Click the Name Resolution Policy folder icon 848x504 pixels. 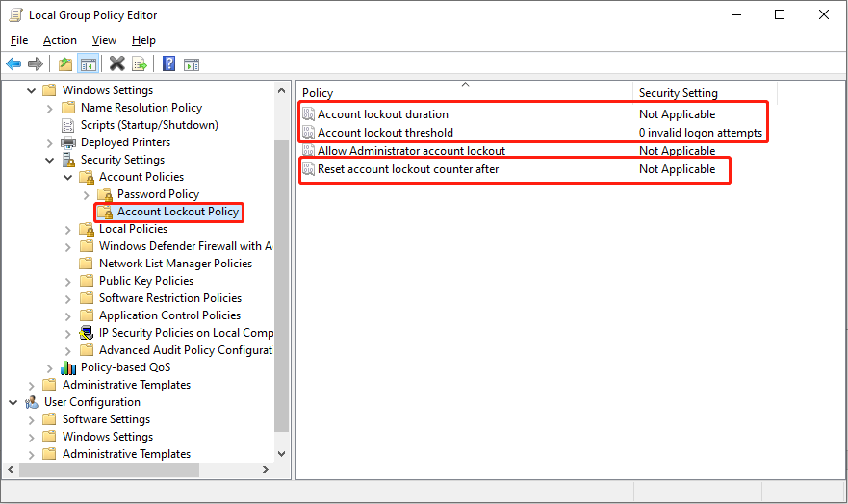pyautogui.click(x=68, y=108)
